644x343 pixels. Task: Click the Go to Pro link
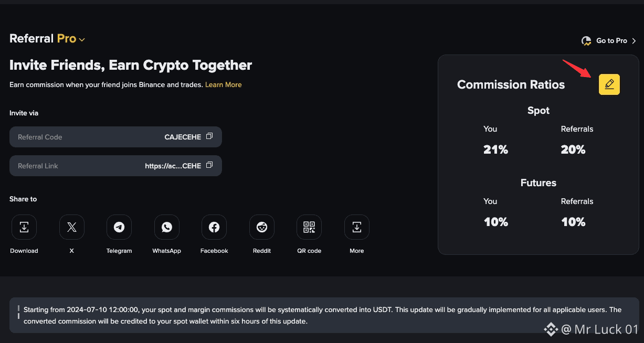[x=611, y=41]
